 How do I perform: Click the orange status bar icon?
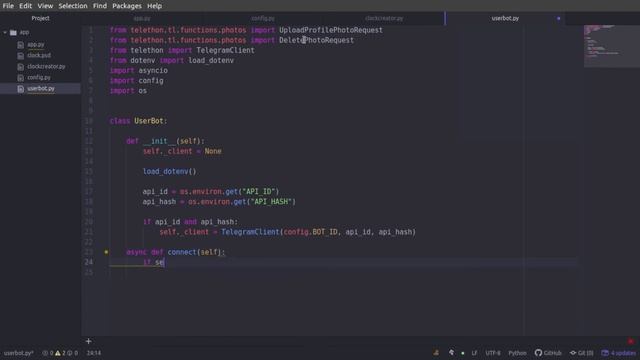436,353
